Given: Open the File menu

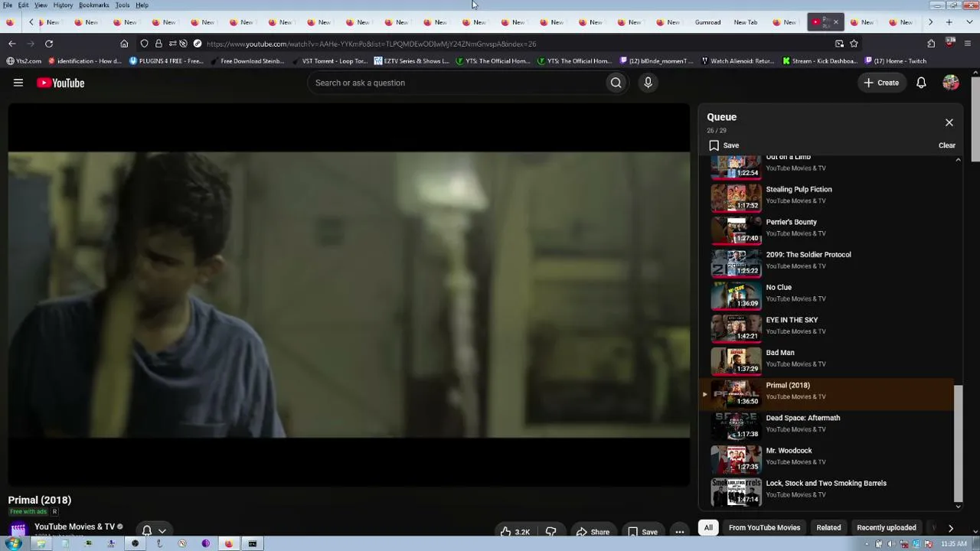Looking at the screenshot, I should click(x=8, y=5).
